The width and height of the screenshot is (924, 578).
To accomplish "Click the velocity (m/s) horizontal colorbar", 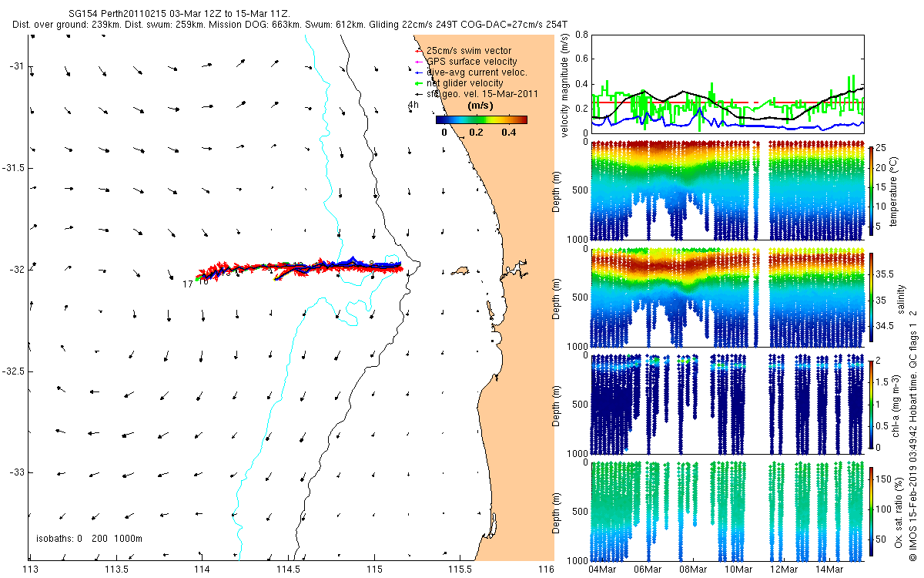I will 481,119.
